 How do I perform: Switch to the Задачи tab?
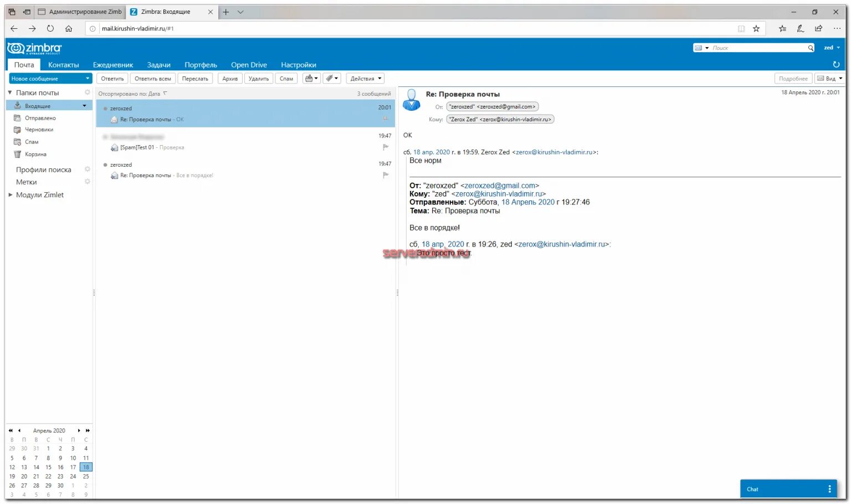tap(159, 65)
